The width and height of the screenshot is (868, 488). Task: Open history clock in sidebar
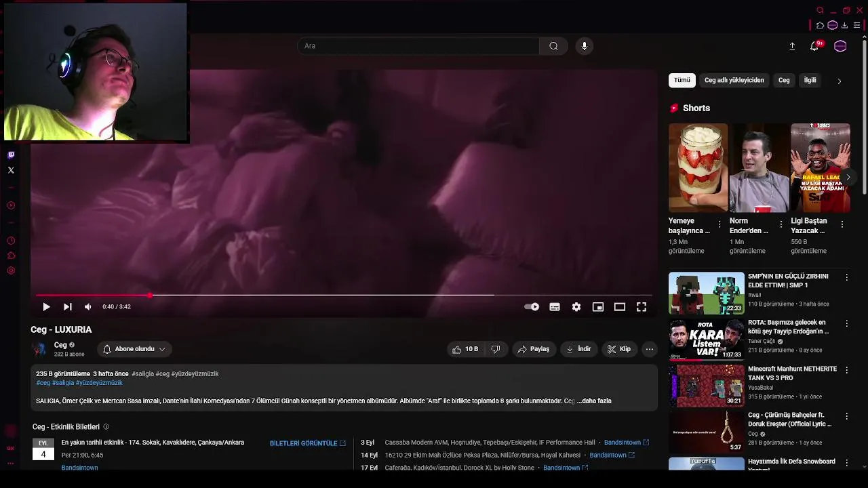point(11,241)
